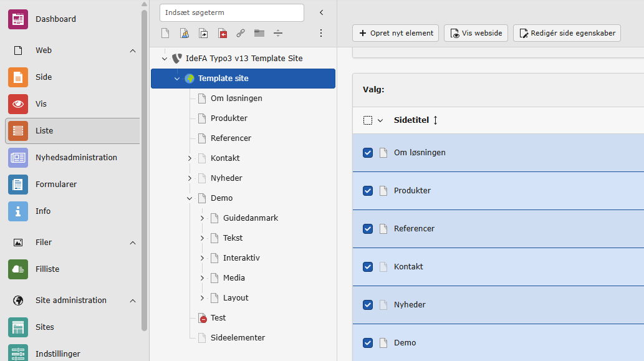
Task: Click the external link page icon
Action: 241,33
